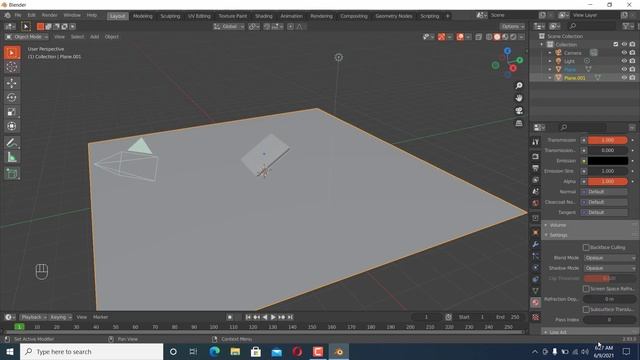Click the play animation button
The width and height of the screenshot is (640, 360).
click(x=273, y=317)
